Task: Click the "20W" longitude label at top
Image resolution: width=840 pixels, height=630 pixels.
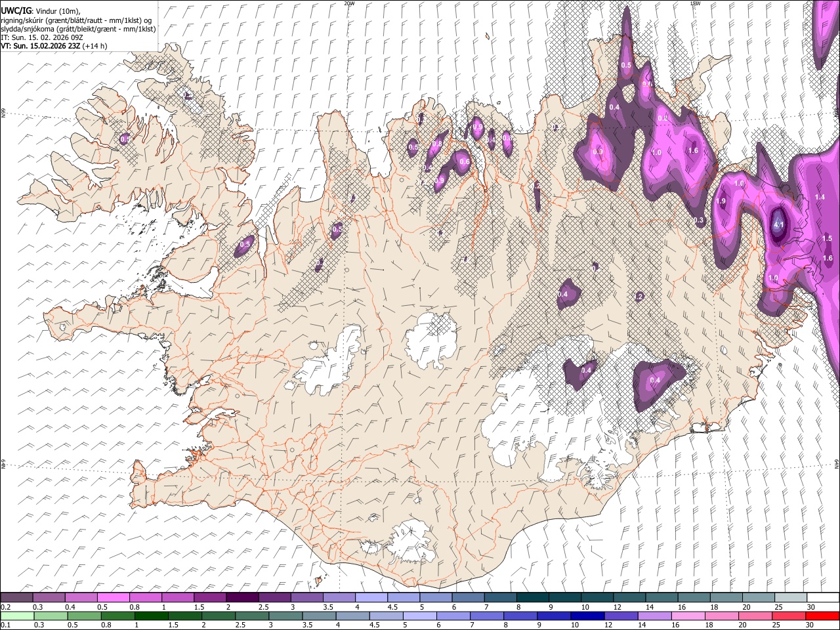Action: click(349, 3)
